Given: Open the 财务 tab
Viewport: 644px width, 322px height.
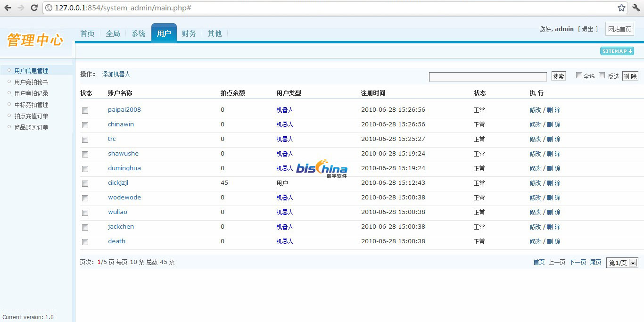Looking at the screenshot, I should pyautogui.click(x=189, y=33).
